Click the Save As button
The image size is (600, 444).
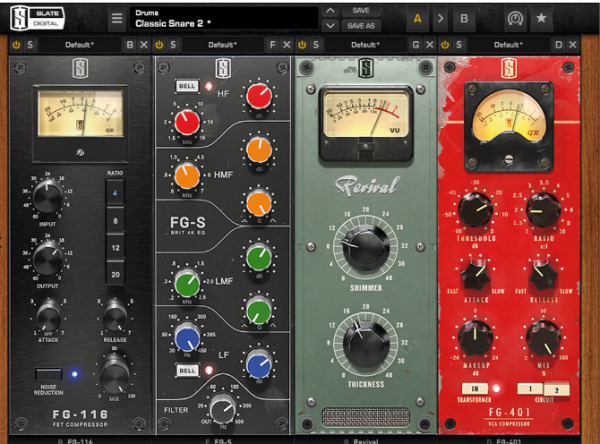tap(362, 26)
